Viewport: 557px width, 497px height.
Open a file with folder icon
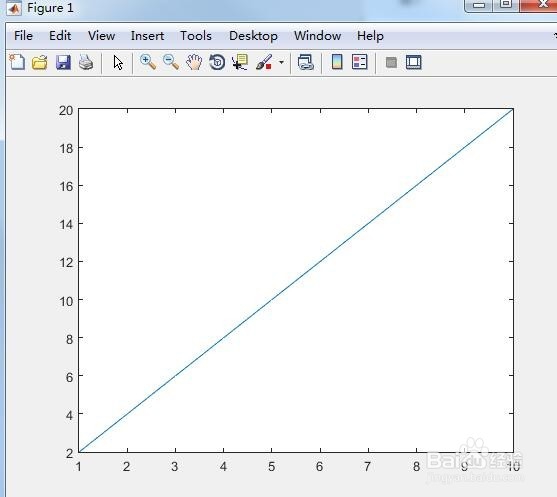click(x=39, y=63)
